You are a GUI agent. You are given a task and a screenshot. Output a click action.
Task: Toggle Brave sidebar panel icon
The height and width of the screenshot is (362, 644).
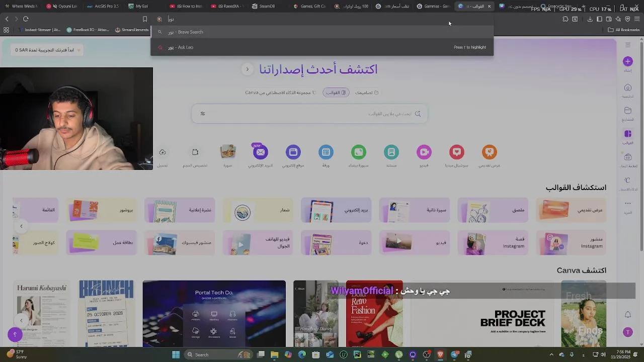(599, 19)
